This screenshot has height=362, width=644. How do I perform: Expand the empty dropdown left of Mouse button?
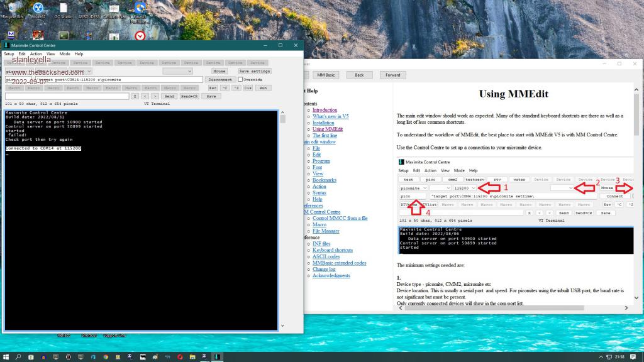click(177, 71)
